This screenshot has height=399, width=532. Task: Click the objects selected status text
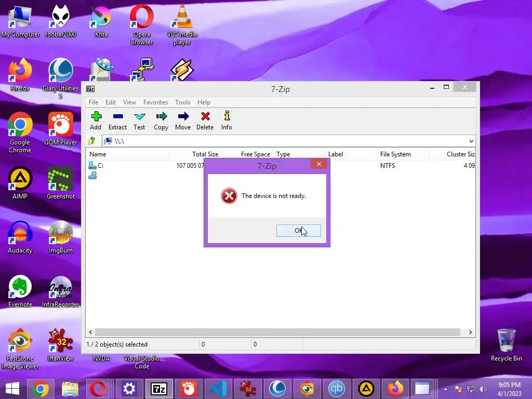pyautogui.click(x=117, y=344)
